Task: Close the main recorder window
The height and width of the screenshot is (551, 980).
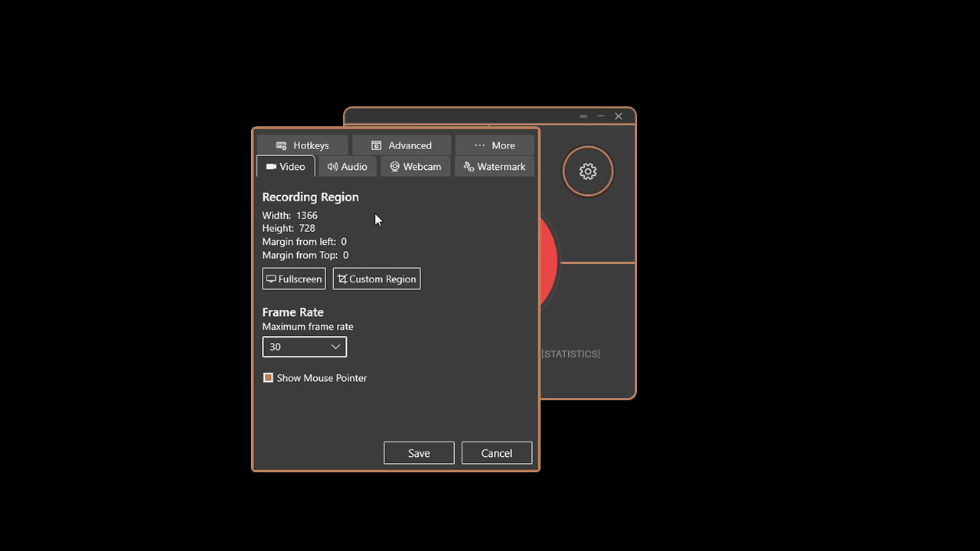Action: click(x=619, y=116)
